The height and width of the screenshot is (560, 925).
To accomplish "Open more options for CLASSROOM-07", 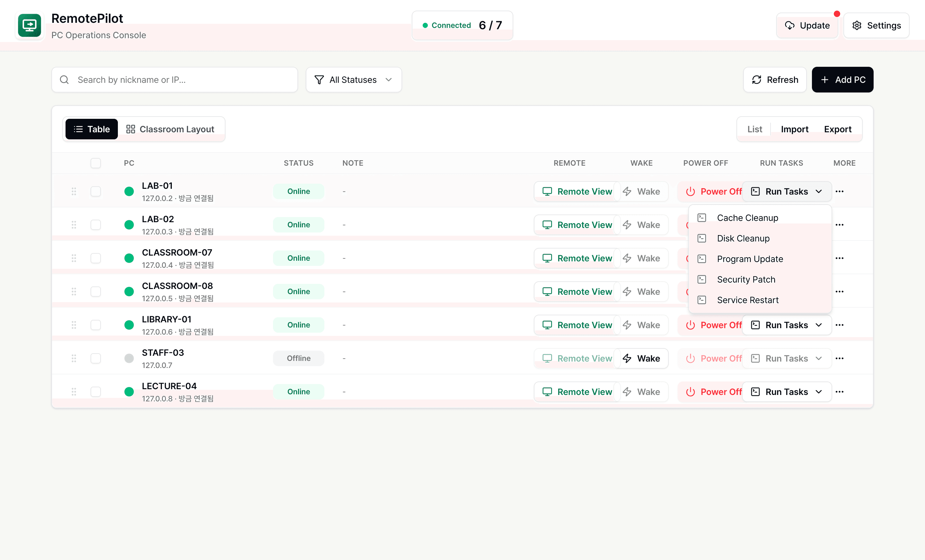I will click(840, 258).
